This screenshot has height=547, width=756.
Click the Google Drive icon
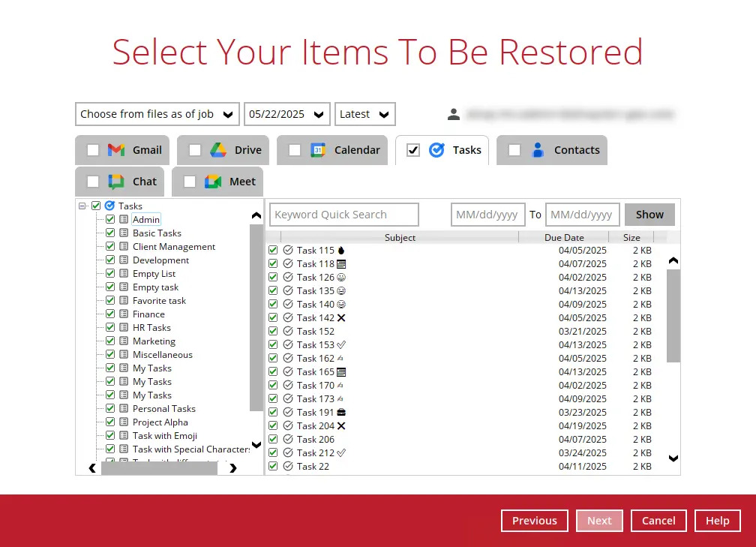(x=218, y=150)
